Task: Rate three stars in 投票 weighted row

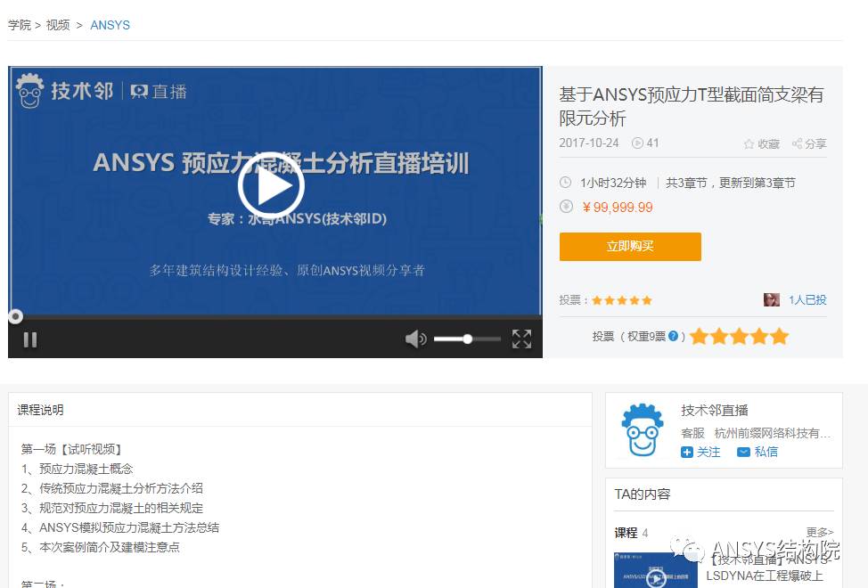Action: (x=739, y=336)
